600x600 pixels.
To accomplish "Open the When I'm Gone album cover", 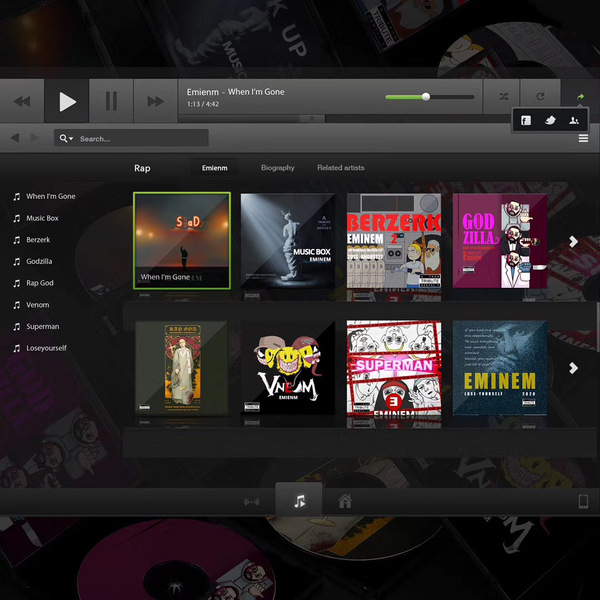I will click(182, 241).
